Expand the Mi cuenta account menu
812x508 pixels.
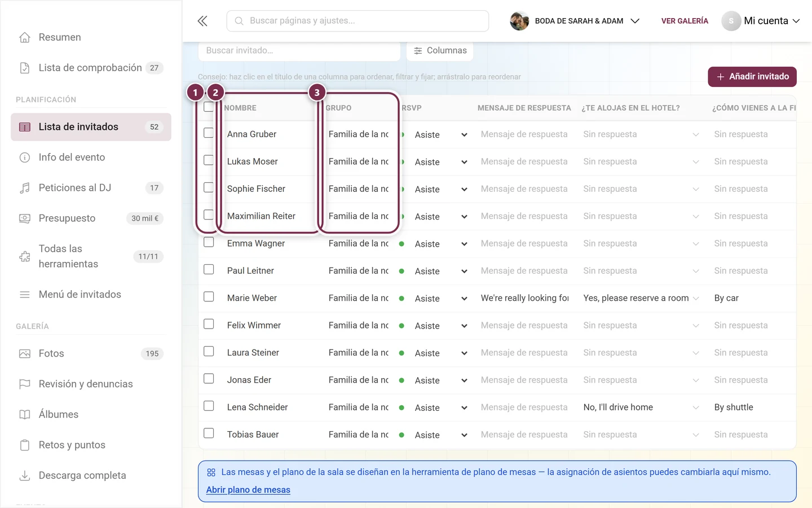[761, 21]
